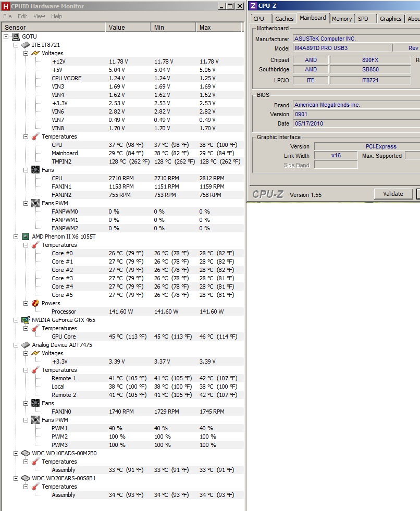The height and width of the screenshot is (511, 420).
Task: Collapse the WDC WD20EARS-00S8B1 node
Action: pos(16,478)
